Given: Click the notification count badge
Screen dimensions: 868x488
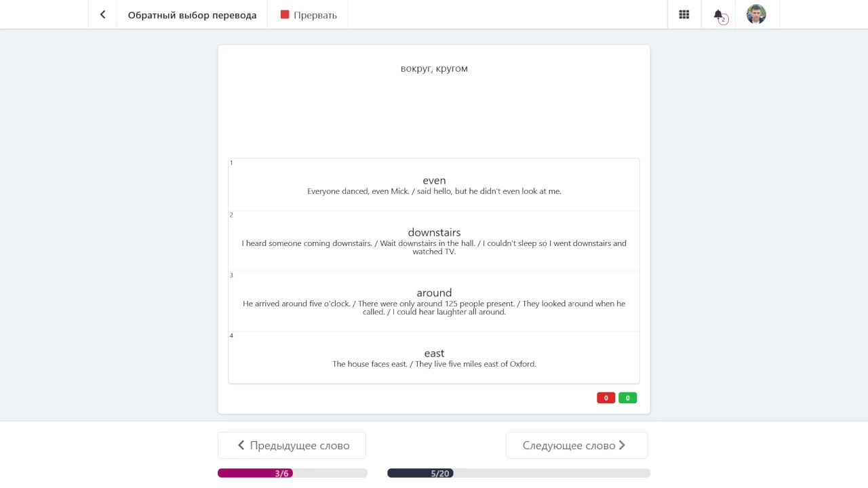Looking at the screenshot, I should (x=724, y=20).
